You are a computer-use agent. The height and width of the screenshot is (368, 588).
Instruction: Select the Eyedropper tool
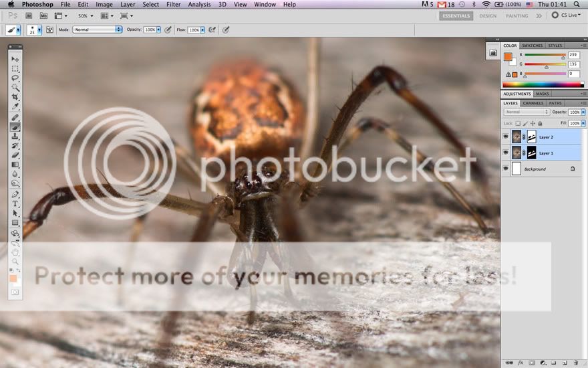tap(15, 106)
